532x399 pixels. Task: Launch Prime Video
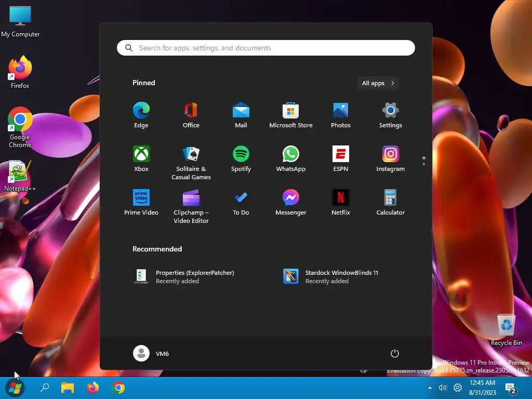(x=141, y=203)
